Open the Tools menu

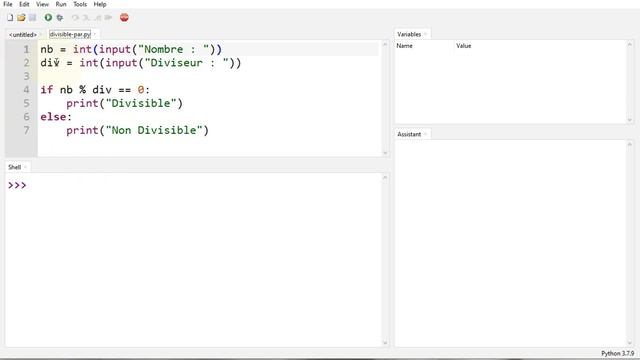[80, 4]
